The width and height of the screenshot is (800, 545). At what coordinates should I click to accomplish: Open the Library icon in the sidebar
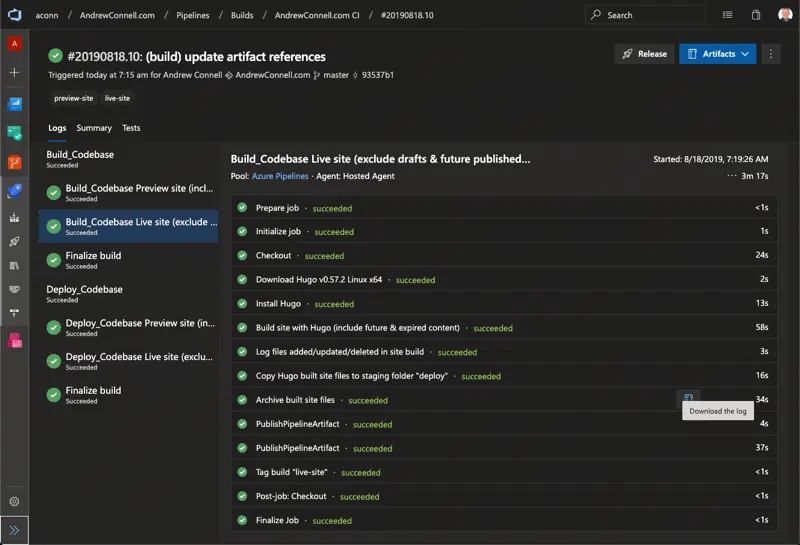pos(14,265)
